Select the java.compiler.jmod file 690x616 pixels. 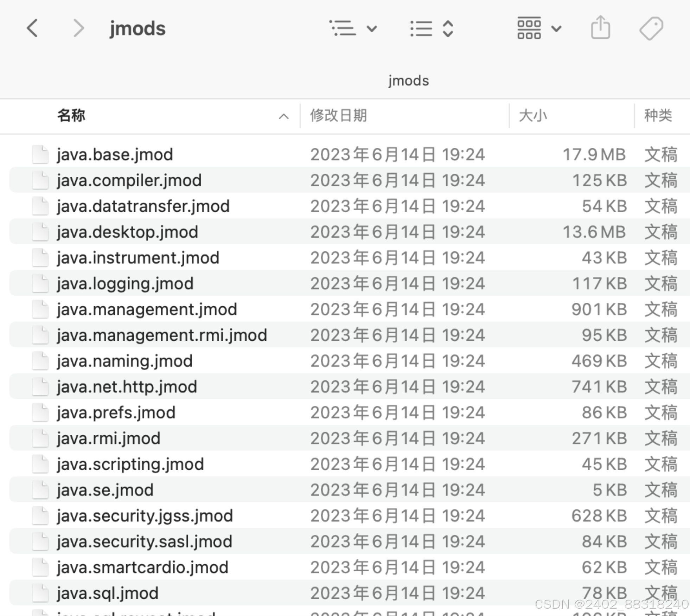[129, 180]
